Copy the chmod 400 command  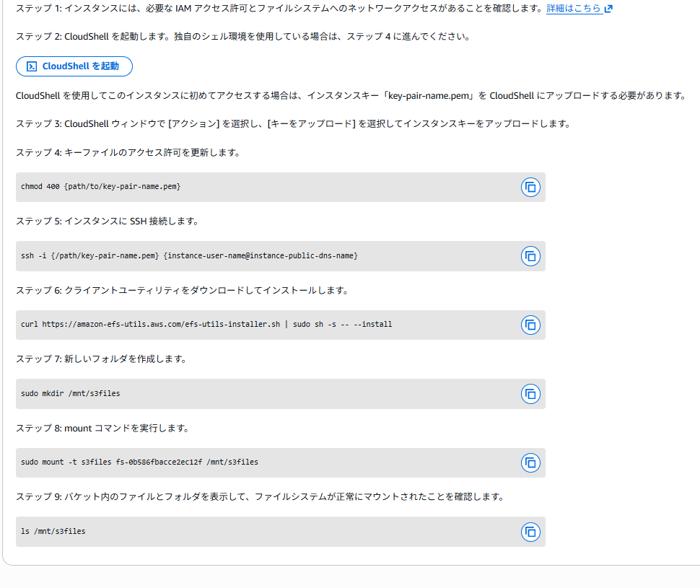(530, 188)
